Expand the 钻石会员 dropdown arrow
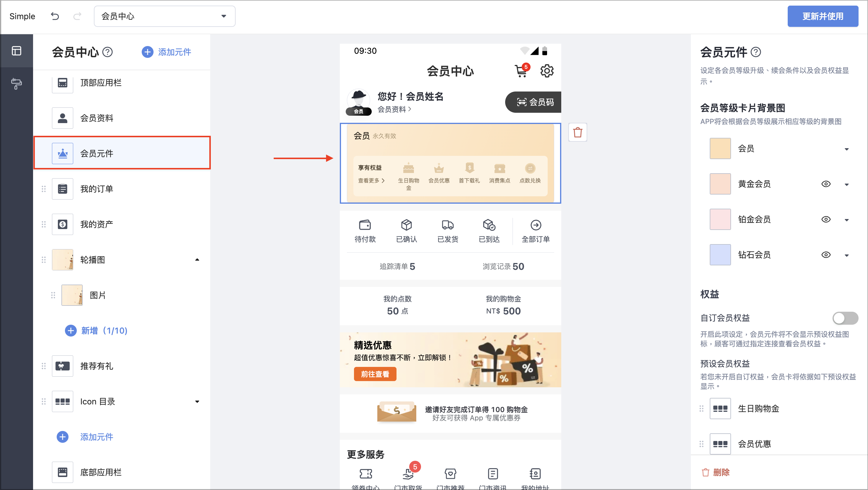The image size is (868, 490). click(x=847, y=255)
